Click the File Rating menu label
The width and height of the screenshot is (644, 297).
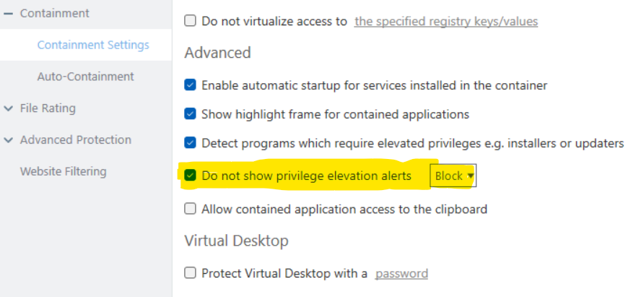point(48,108)
